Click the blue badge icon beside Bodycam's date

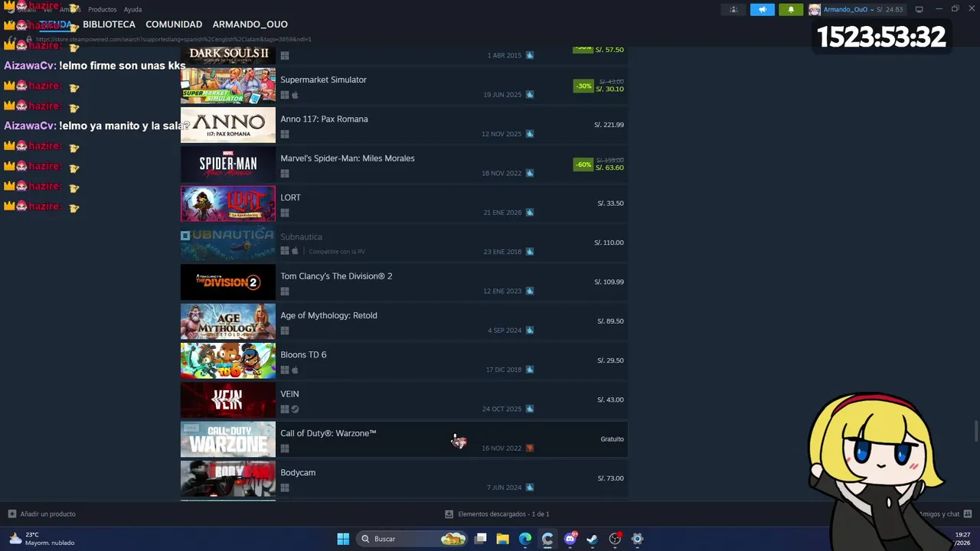[530, 487]
